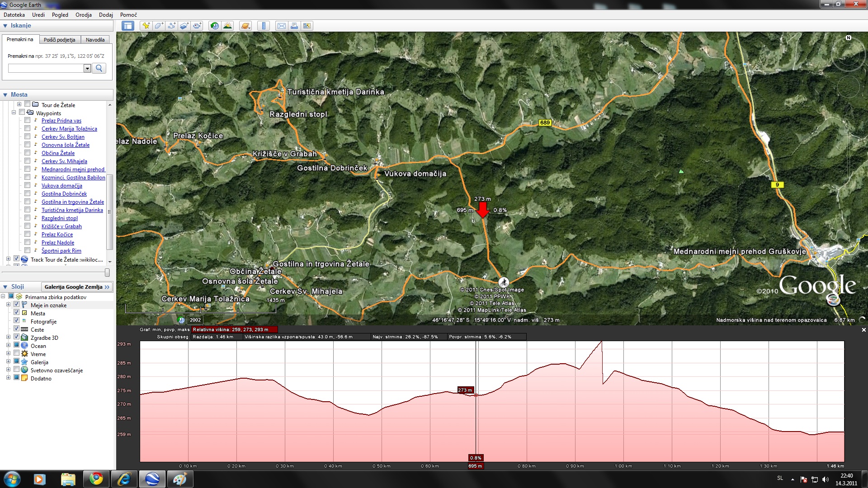The height and width of the screenshot is (488, 868).
Task: Open Galerija Google Zemlja button
Action: point(76,287)
